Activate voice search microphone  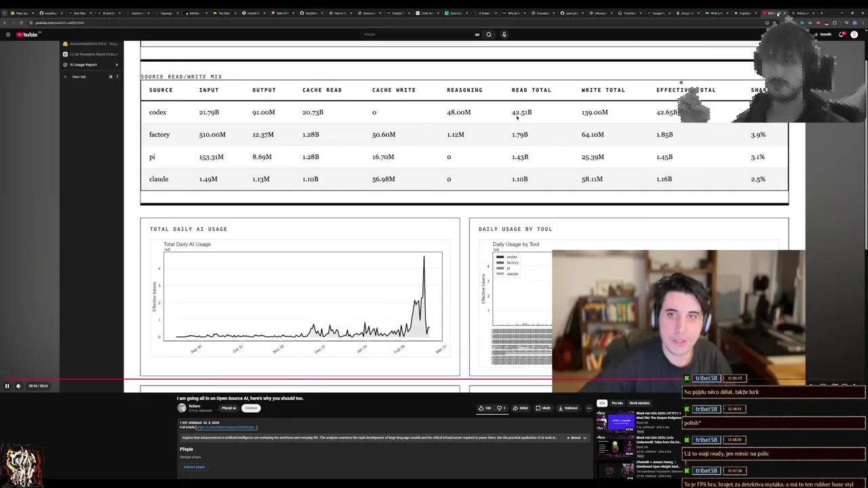tap(504, 35)
